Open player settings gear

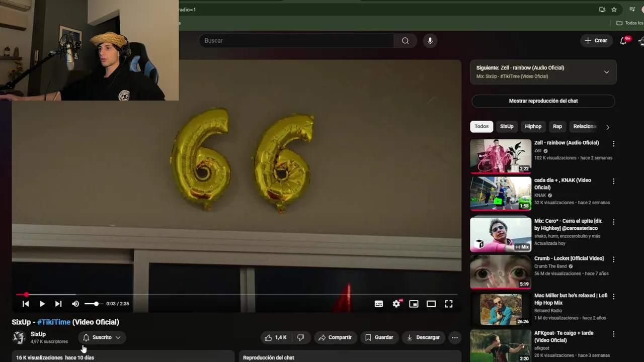coord(396,304)
